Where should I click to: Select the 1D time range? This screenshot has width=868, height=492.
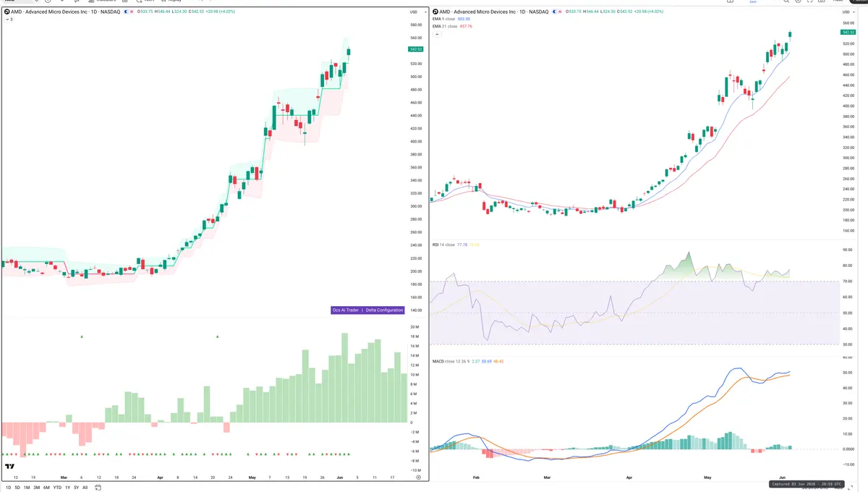pos(7,488)
